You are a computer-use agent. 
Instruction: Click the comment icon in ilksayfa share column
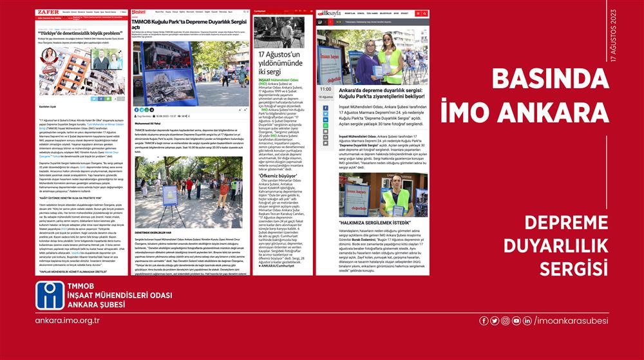325,143
